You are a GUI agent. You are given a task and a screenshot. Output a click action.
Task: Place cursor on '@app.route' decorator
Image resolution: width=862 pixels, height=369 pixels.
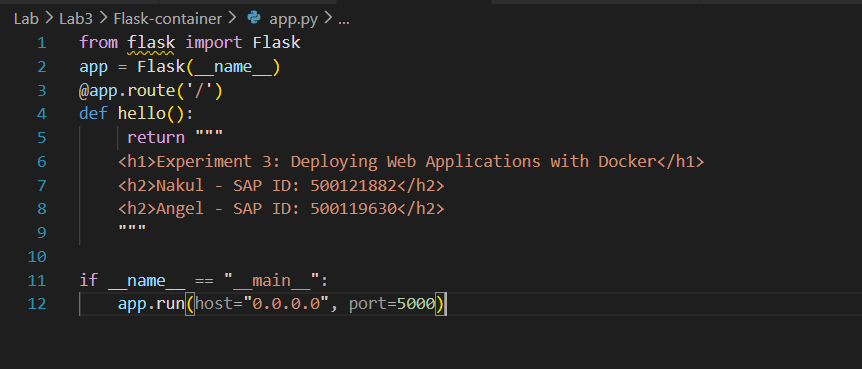[x=127, y=90]
